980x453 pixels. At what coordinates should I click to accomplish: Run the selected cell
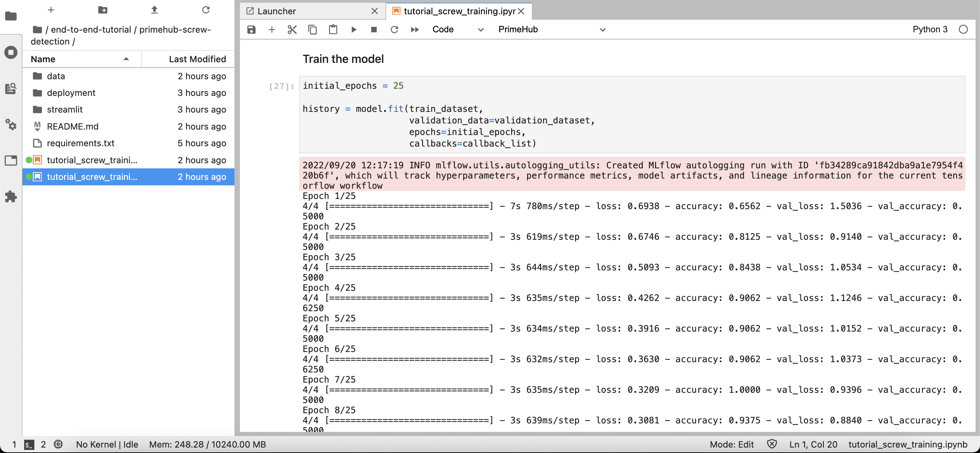pos(354,29)
